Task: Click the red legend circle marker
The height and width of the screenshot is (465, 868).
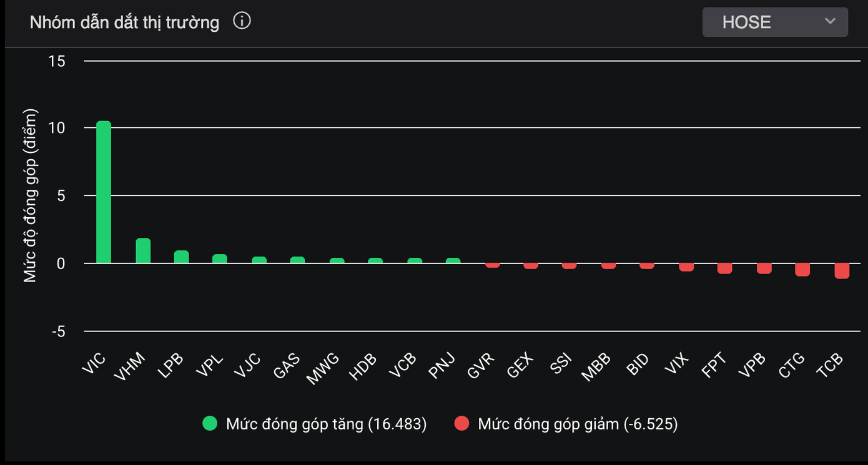Action: point(461,424)
